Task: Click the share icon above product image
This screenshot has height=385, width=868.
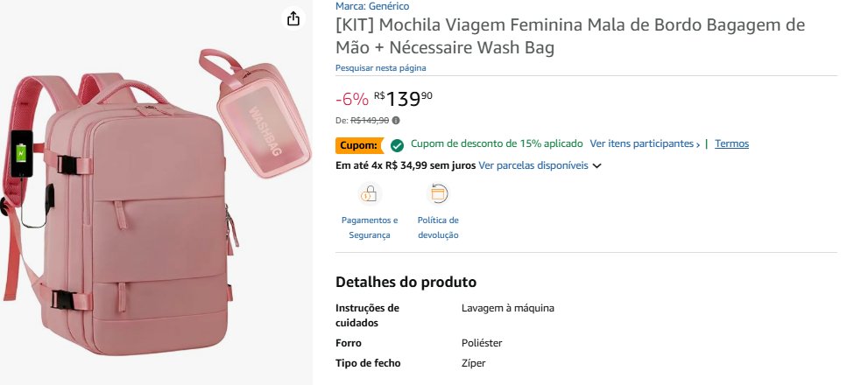Action: click(293, 18)
